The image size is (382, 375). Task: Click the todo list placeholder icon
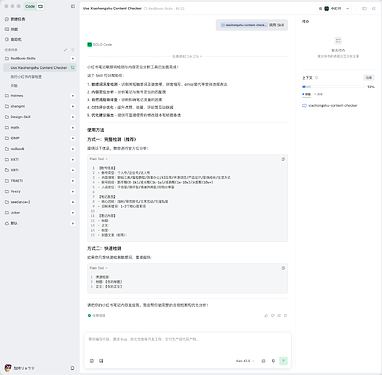[x=338, y=41]
